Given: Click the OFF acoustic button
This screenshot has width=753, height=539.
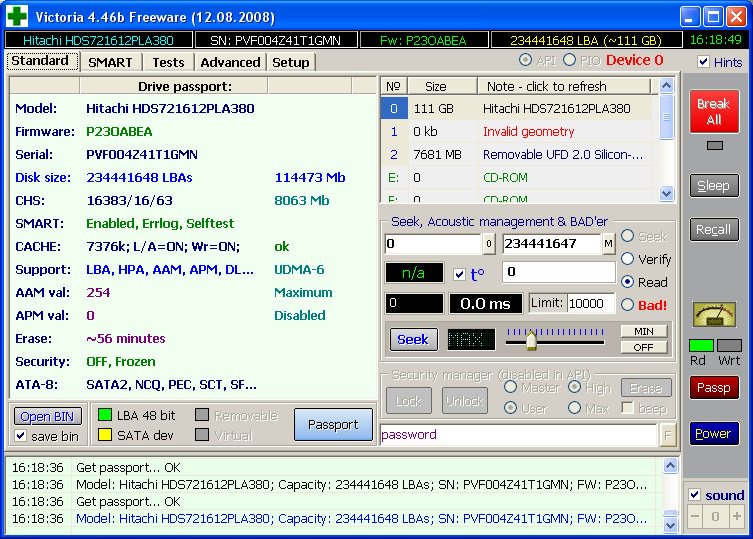Looking at the screenshot, I should tap(644, 347).
